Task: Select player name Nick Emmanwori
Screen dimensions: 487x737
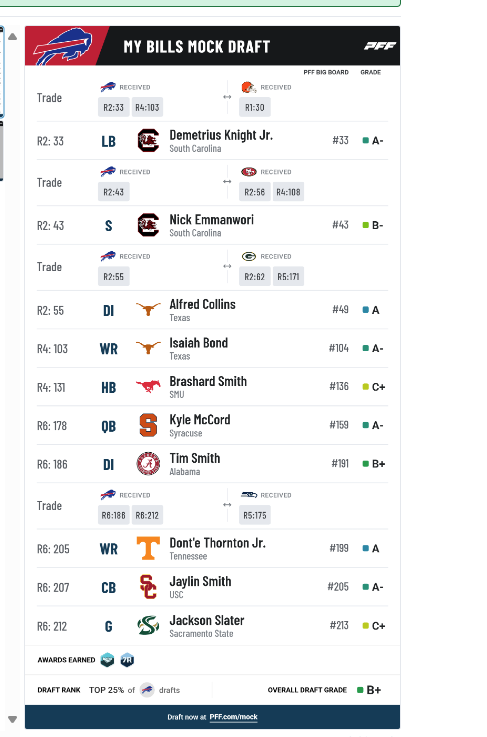Action: (212, 220)
